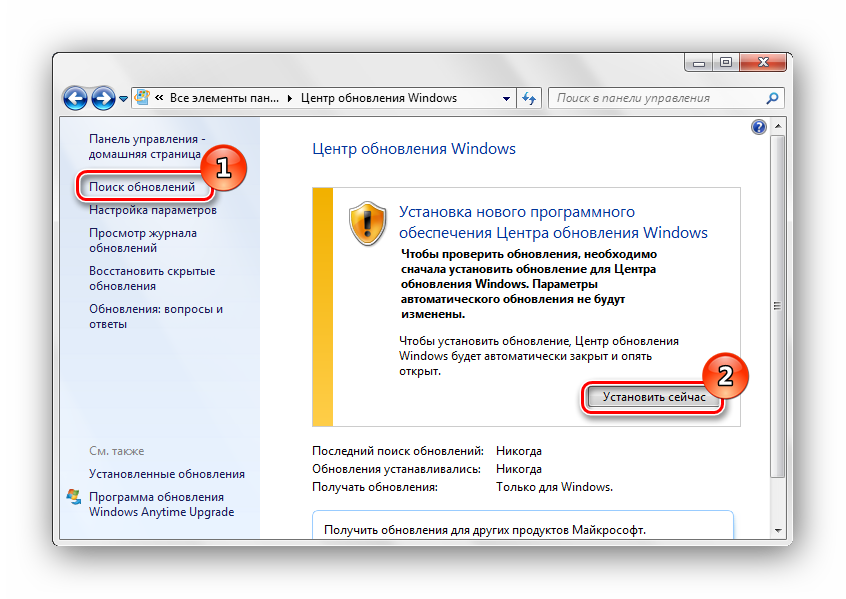The height and width of the screenshot is (599, 846).
Task: Minimize the Windows Update window
Action: (699, 63)
